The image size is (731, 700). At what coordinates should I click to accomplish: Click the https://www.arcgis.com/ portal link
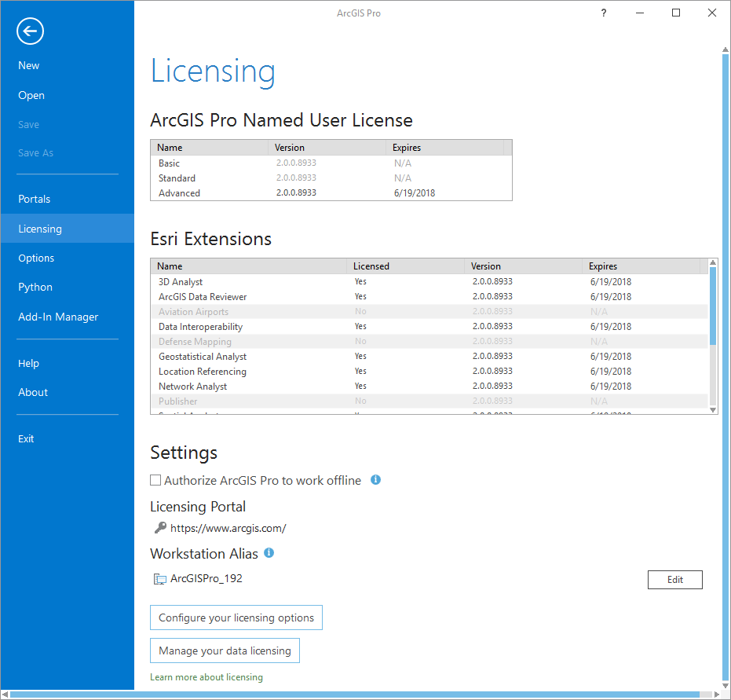tap(228, 529)
